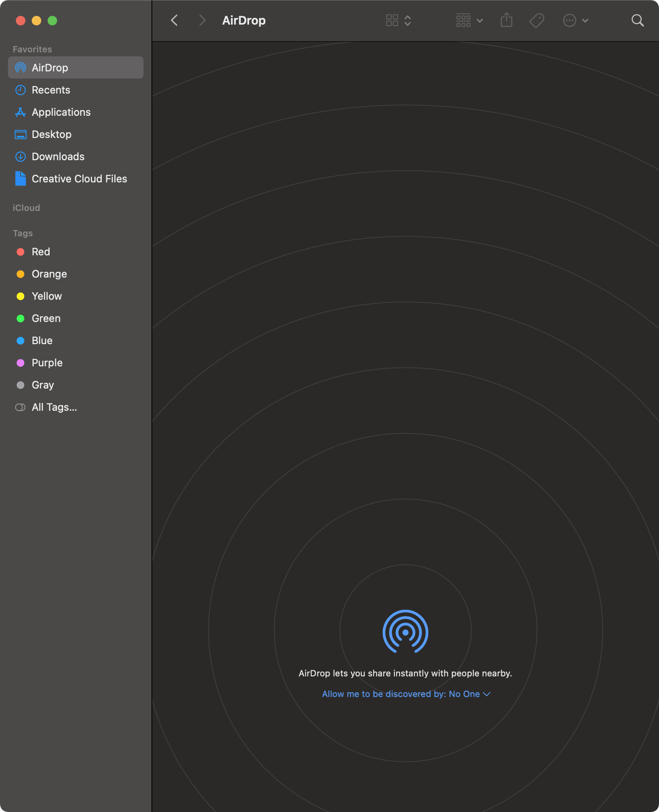659x812 pixels.
Task: Filter by the Green tag
Action: [76, 318]
